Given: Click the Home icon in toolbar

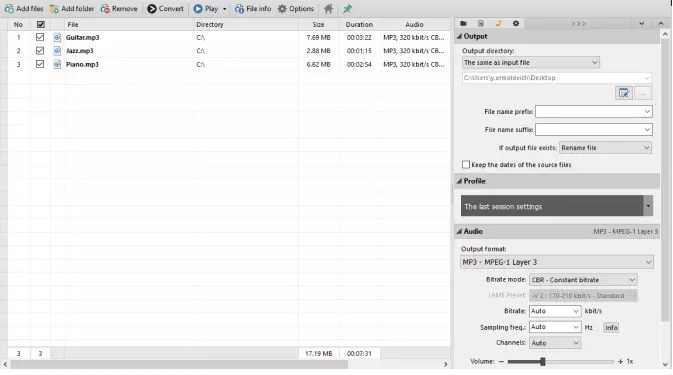Looking at the screenshot, I should [328, 9].
